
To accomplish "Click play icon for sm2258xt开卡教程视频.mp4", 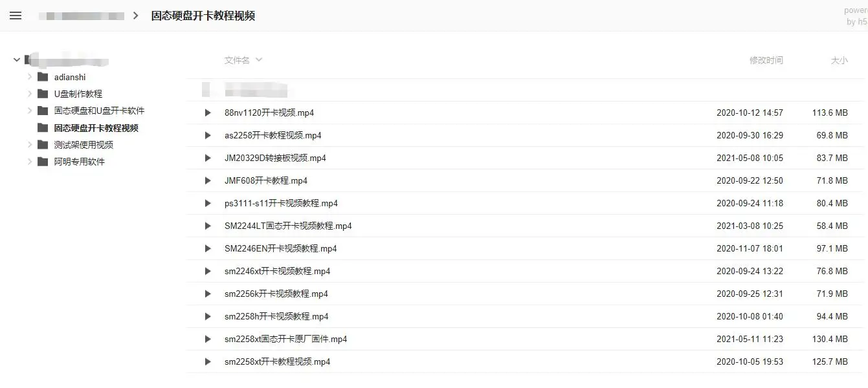I will [208, 361].
